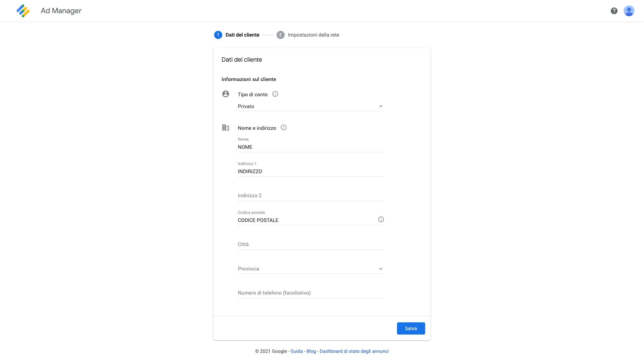Click the info icon in Codice postale field
This screenshot has width=644, height=362.
[381, 219]
